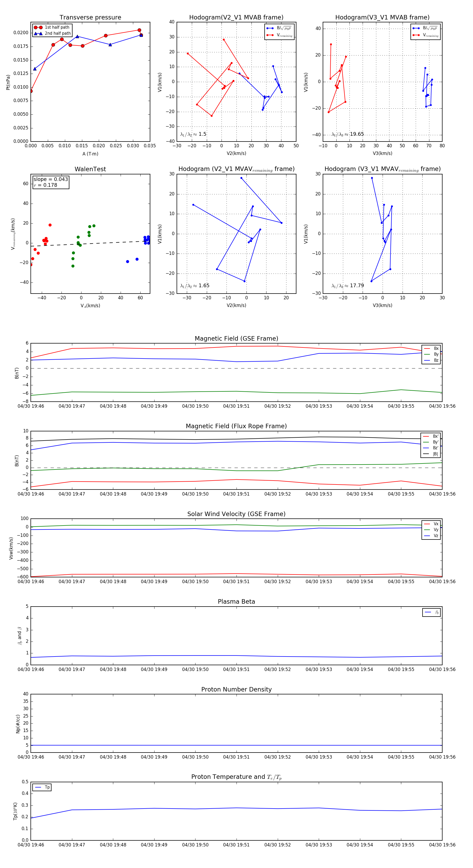Click the WalenTest "V_remaining(km/s)" y-axis label
This screenshot has height=868, width=473.
pos(13,234)
